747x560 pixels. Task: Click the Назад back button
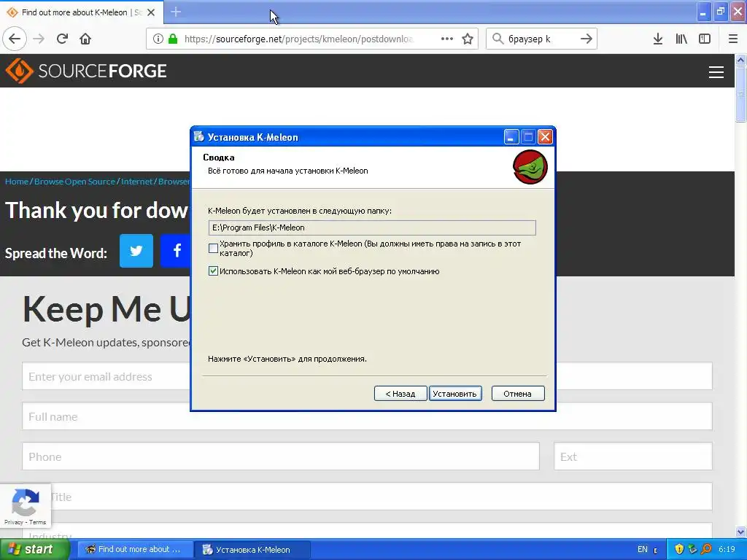pyautogui.click(x=400, y=393)
